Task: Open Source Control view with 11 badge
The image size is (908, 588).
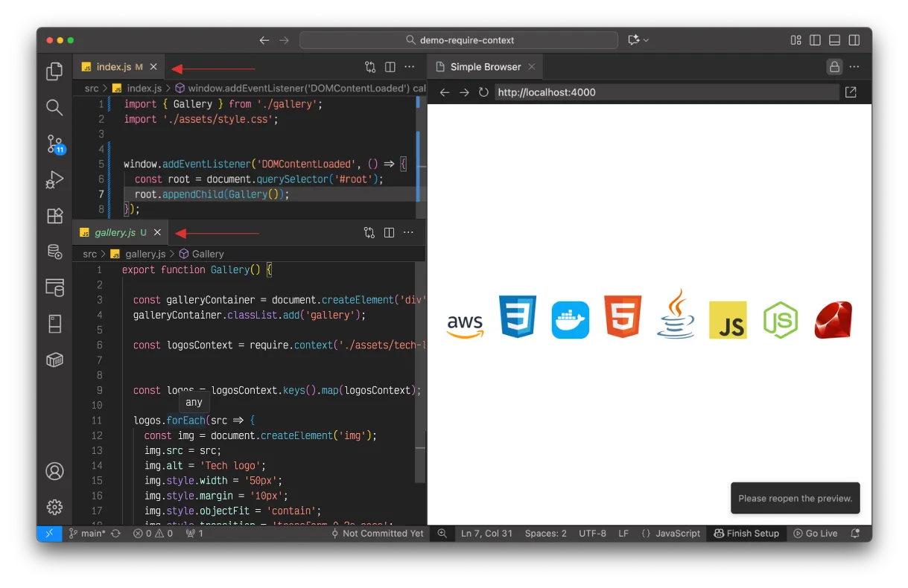Action: click(x=55, y=144)
